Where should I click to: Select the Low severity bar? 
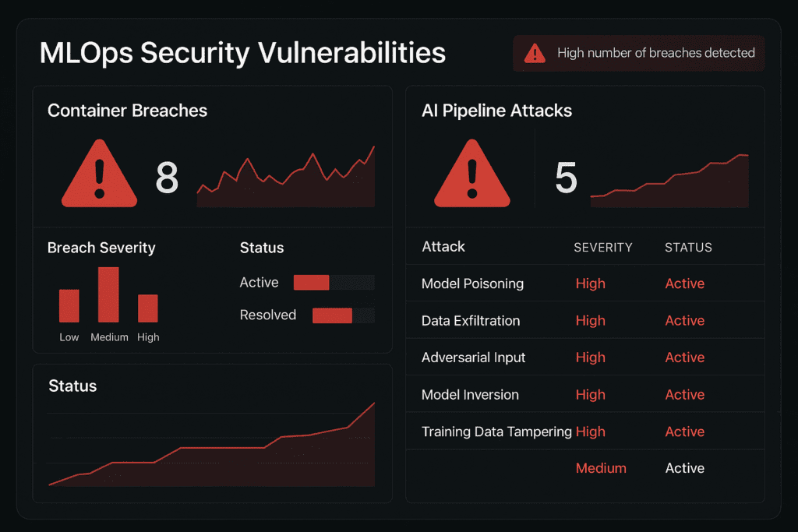coord(69,305)
